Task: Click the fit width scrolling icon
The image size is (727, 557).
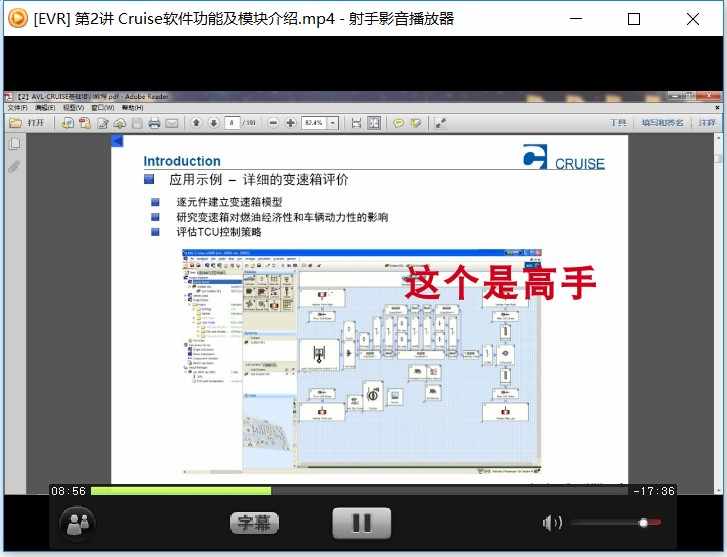Action: tap(356, 123)
